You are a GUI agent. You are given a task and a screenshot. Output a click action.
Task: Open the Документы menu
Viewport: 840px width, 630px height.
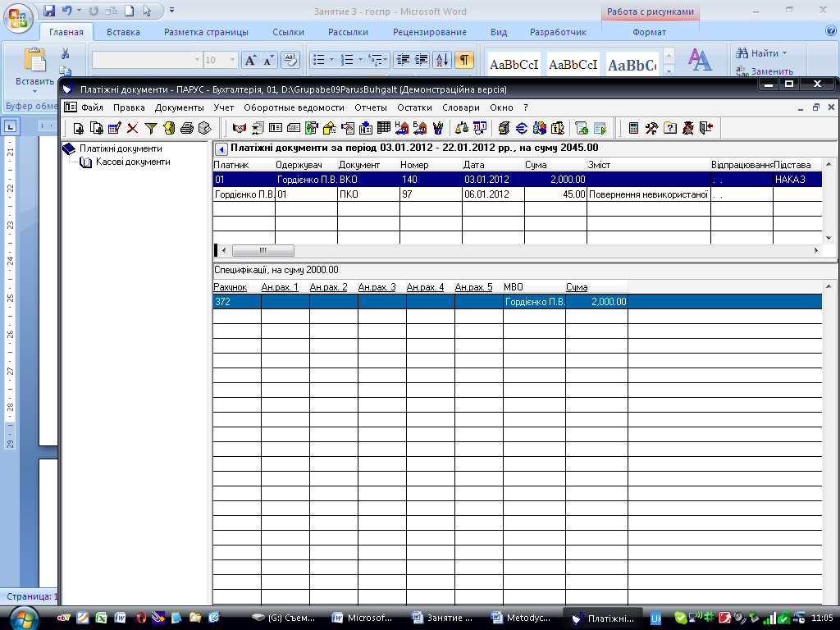pyautogui.click(x=180, y=107)
